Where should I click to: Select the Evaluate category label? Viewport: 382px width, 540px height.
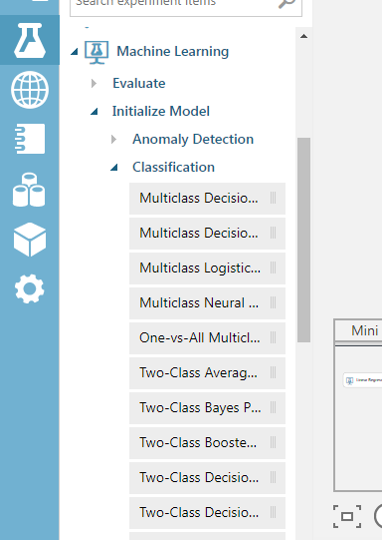[139, 83]
